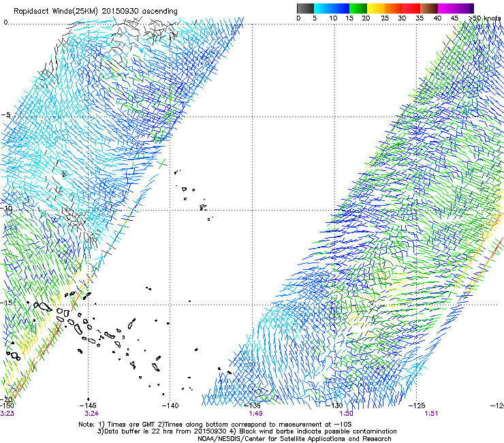The width and height of the screenshot is (504, 443).
Task: Click the '>50 knots' legend label
Action: tap(484, 18)
